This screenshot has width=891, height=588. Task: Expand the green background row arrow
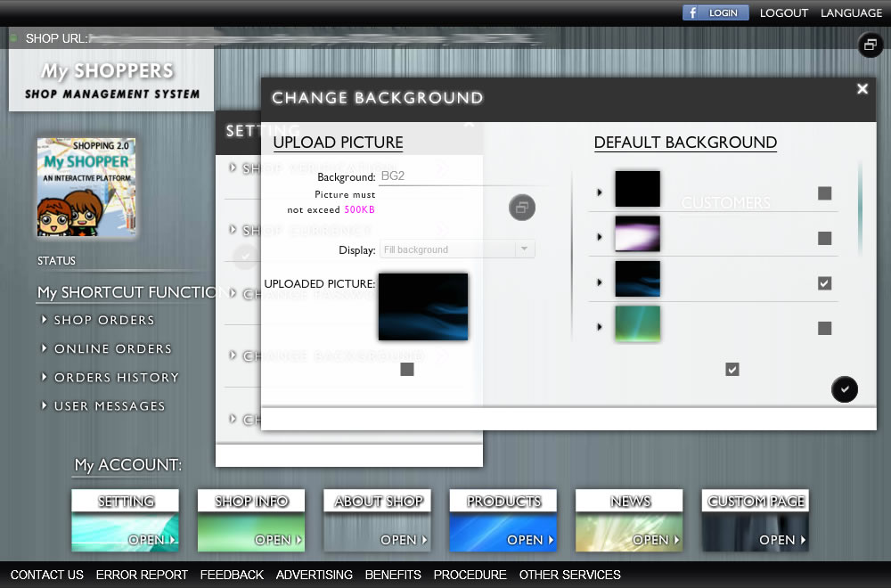pos(599,327)
